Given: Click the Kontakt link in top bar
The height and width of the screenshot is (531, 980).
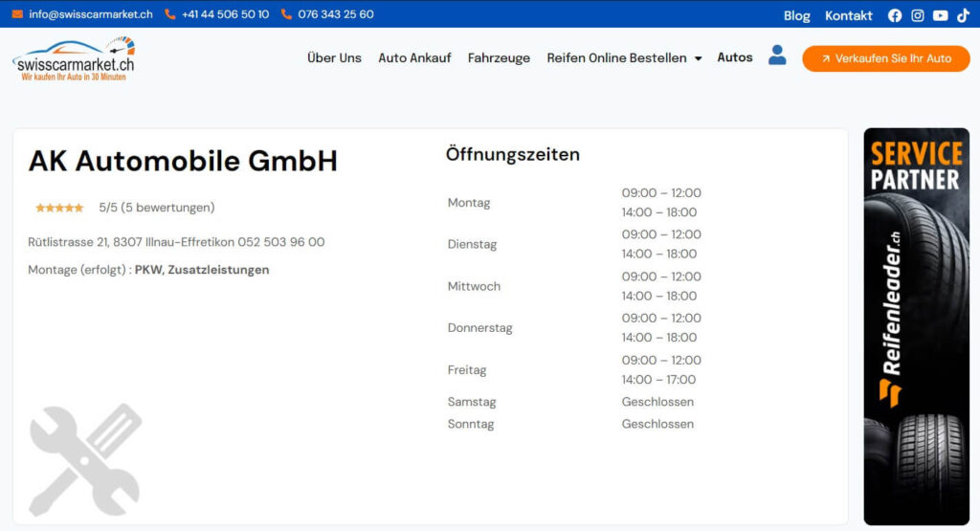Looking at the screenshot, I should (848, 15).
